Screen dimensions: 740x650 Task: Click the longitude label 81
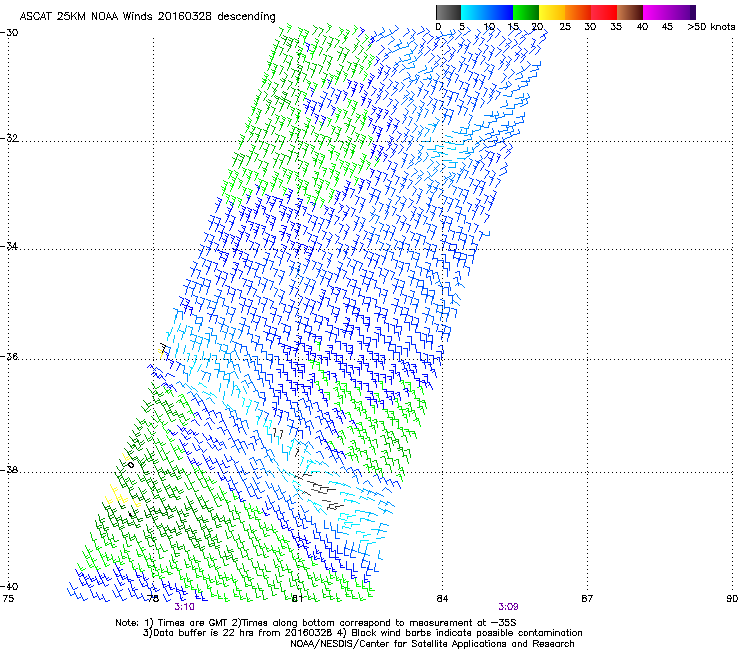(297, 599)
